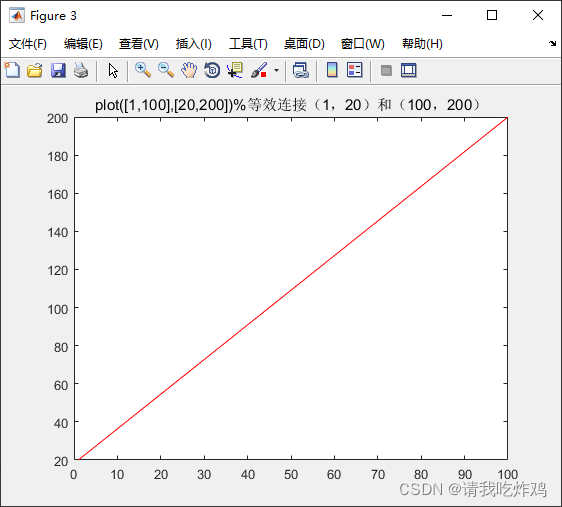
Task: Open a file with the folder icon
Action: coord(35,70)
